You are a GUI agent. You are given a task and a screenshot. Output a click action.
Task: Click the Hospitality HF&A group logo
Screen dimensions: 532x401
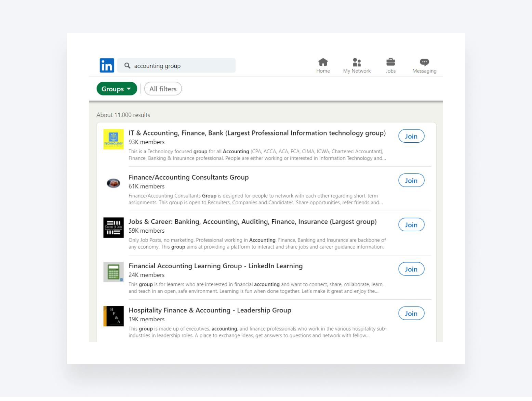(x=114, y=316)
